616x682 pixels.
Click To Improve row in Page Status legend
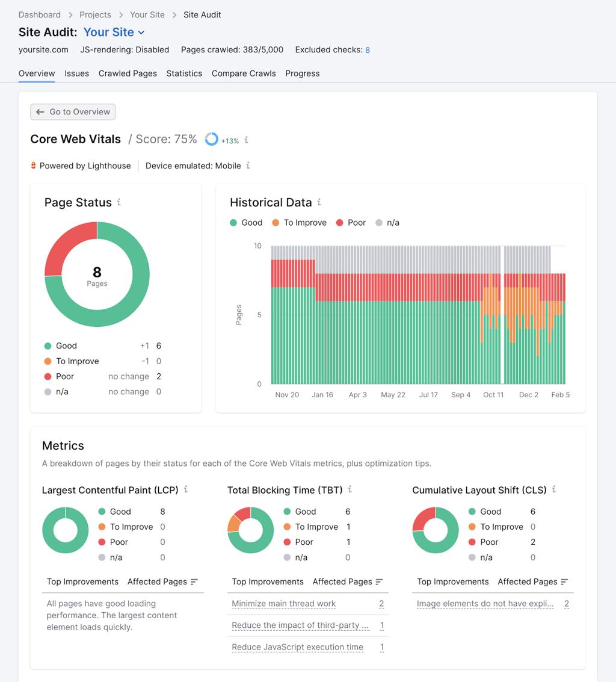(103, 361)
